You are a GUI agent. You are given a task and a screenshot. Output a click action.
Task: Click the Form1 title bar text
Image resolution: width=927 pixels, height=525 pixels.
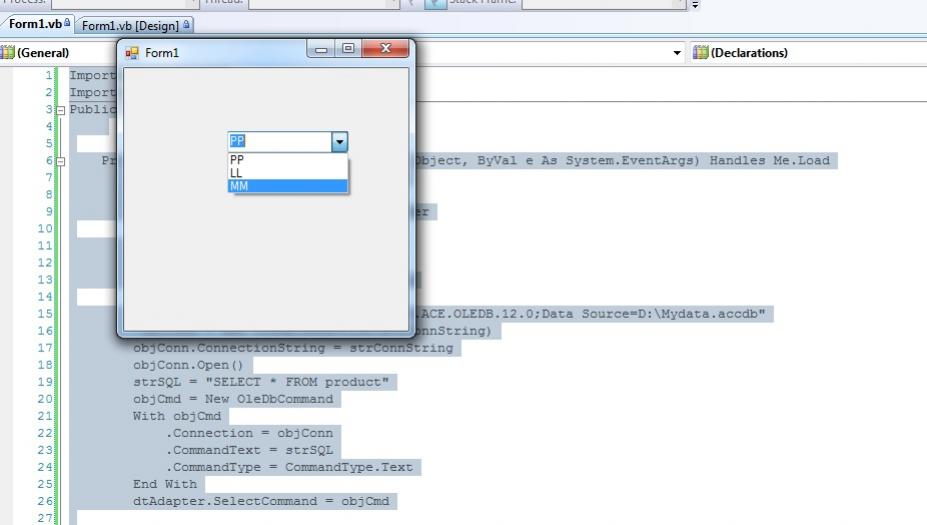[162, 53]
